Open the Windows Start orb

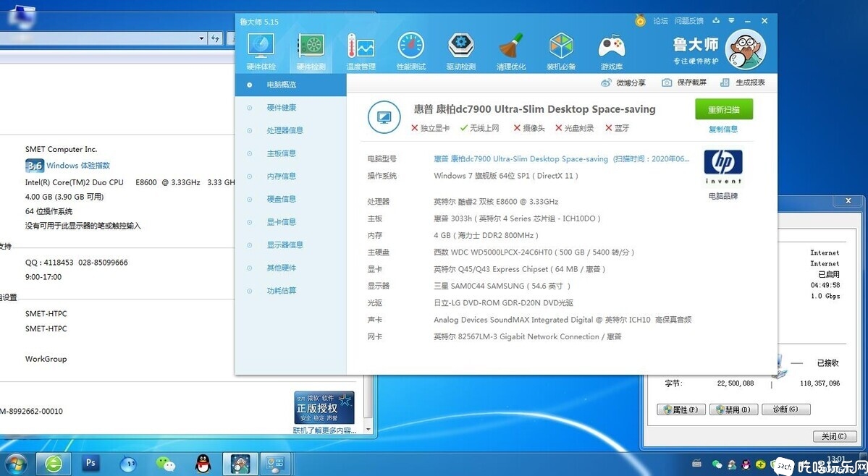(x=15, y=463)
